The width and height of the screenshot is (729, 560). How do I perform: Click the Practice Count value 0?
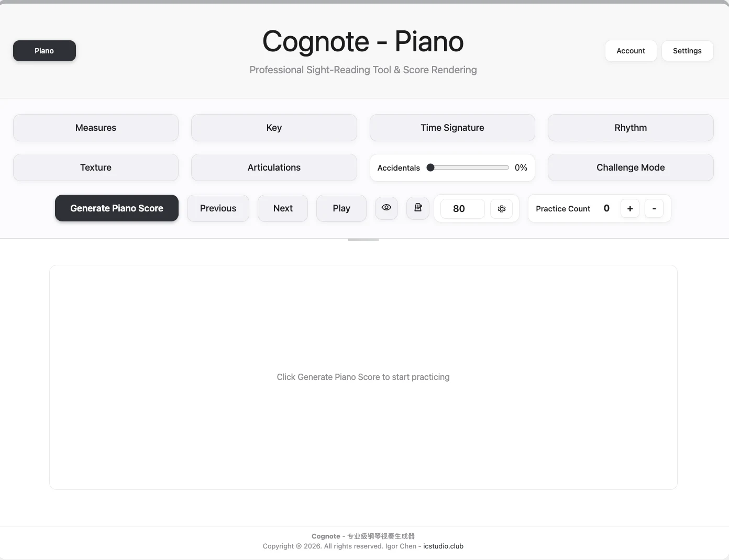tap(606, 208)
